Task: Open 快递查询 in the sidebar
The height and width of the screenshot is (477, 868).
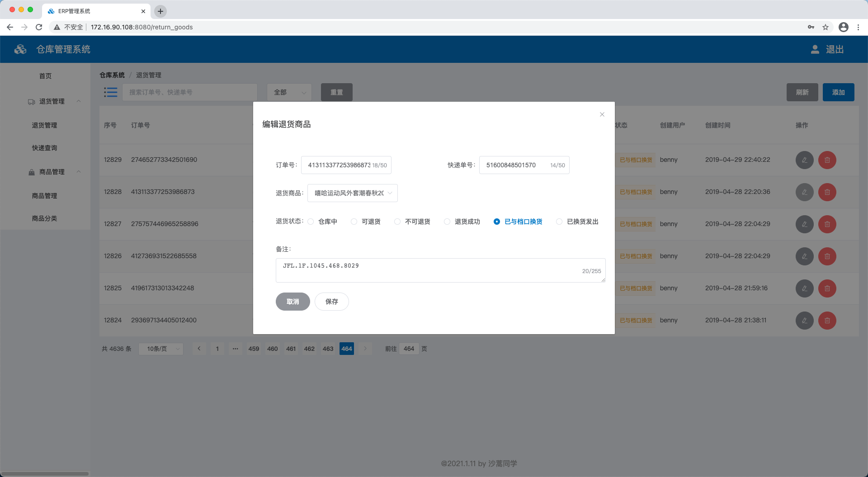Action: 44,148
